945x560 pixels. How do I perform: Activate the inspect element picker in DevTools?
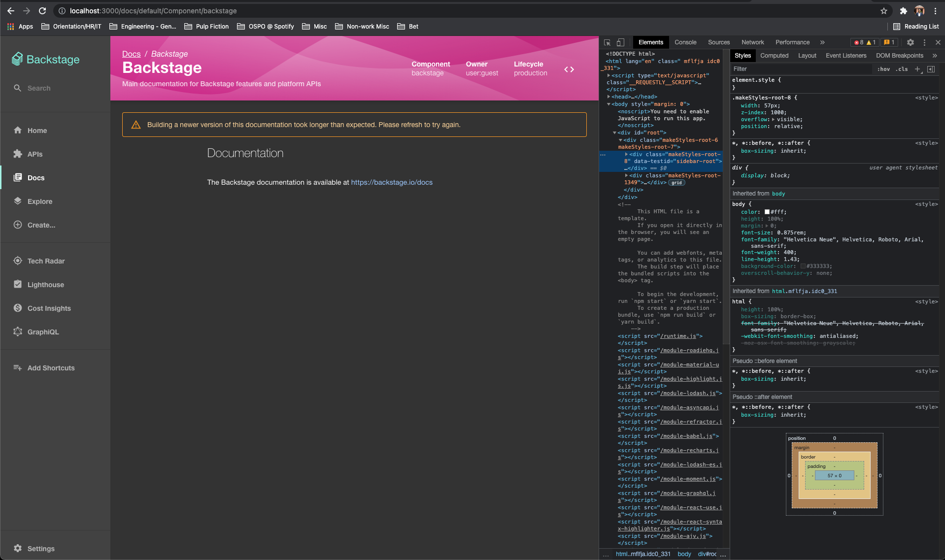click(607, 42)
